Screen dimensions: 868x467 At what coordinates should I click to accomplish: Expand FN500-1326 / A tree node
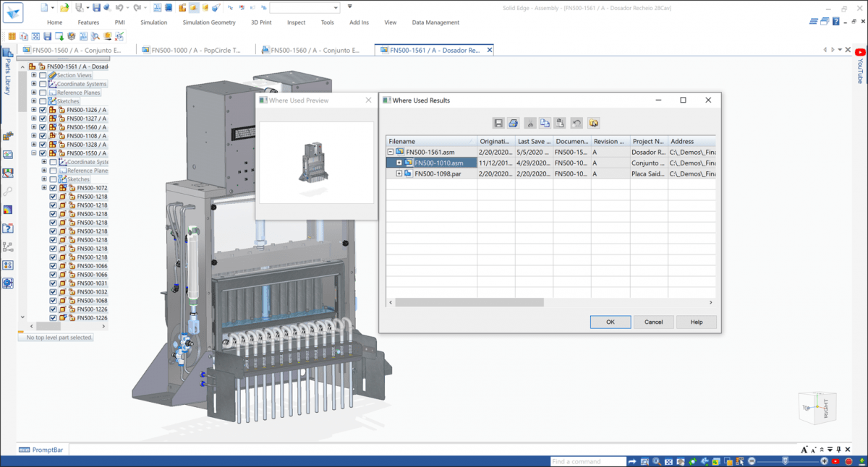pyautogui.click(x=34, y=110)
